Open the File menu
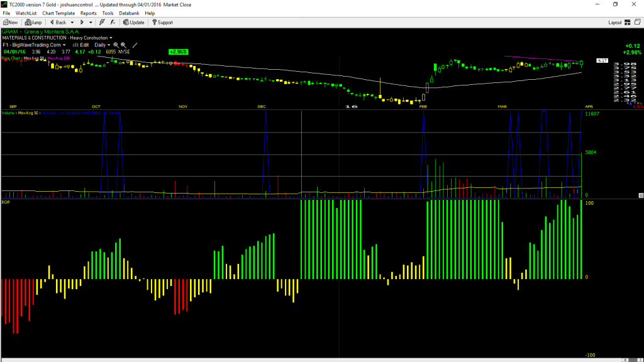Viewport: 644px width, 362px height. (6, 13)
